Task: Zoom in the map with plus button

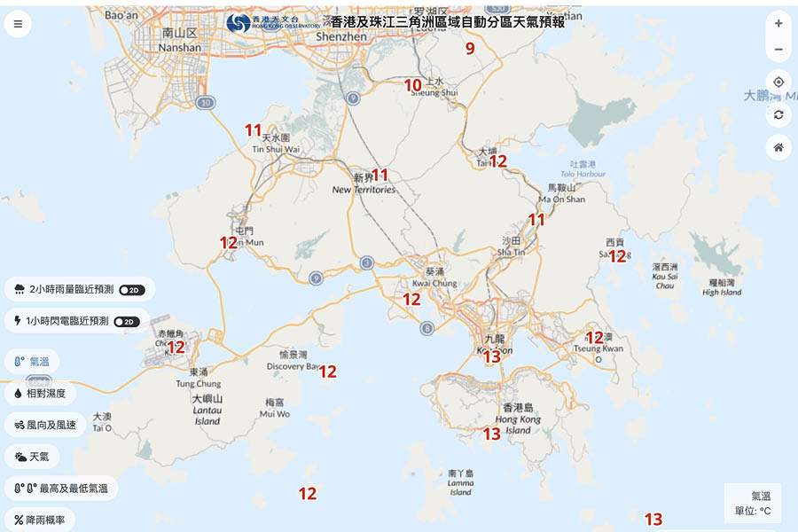Action: coord(778,24)
